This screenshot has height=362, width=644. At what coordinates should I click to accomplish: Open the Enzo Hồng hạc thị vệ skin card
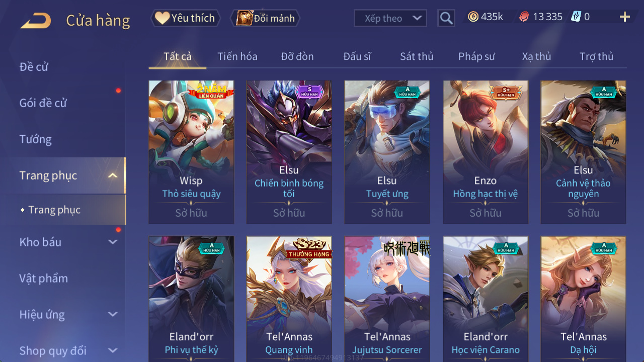pyautogui.click(x=486, y=152)
